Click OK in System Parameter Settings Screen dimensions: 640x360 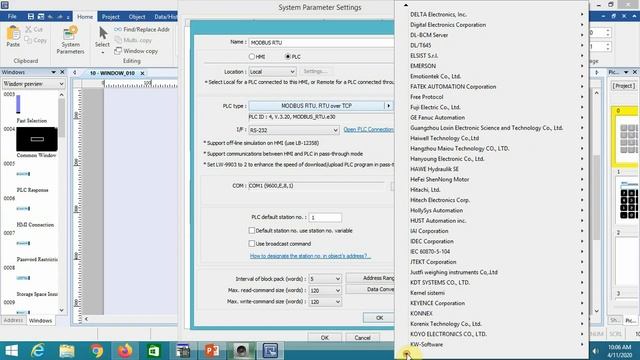point(324,338)
